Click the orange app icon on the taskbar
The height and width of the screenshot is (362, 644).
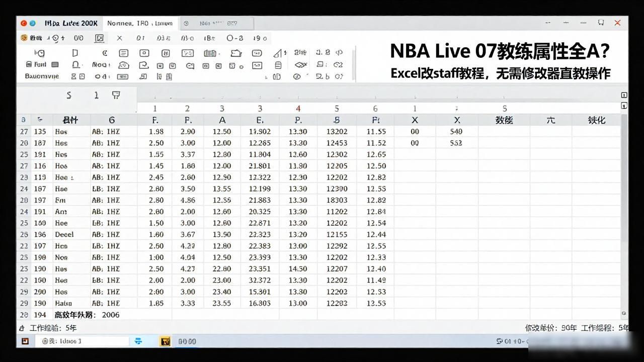[x=165, y=341]
